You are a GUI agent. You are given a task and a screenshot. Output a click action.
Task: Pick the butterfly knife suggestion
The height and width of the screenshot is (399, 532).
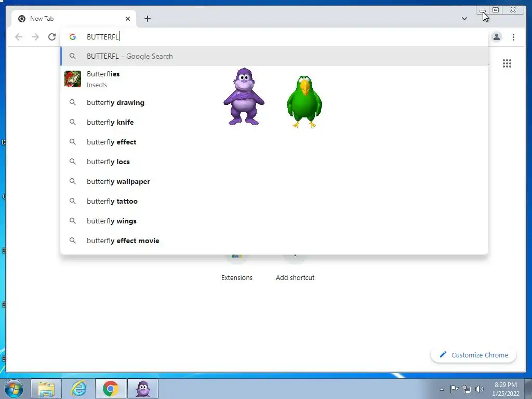pyautogui.click(x=274, y=122)
